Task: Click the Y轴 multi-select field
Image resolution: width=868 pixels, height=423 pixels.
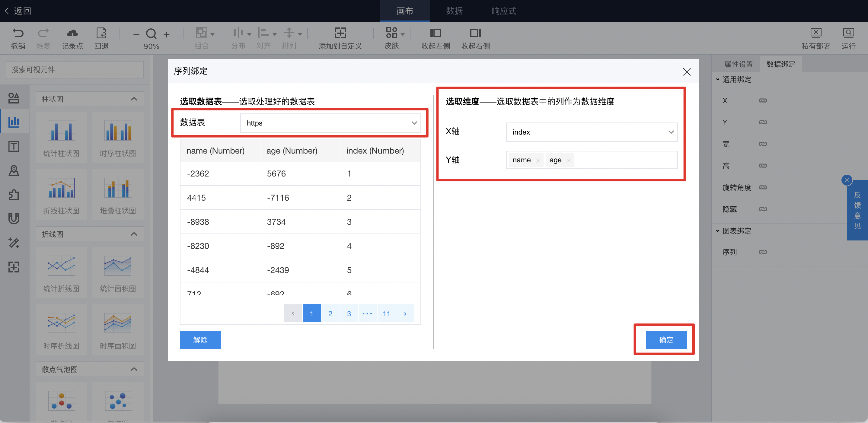Action: 591,160
